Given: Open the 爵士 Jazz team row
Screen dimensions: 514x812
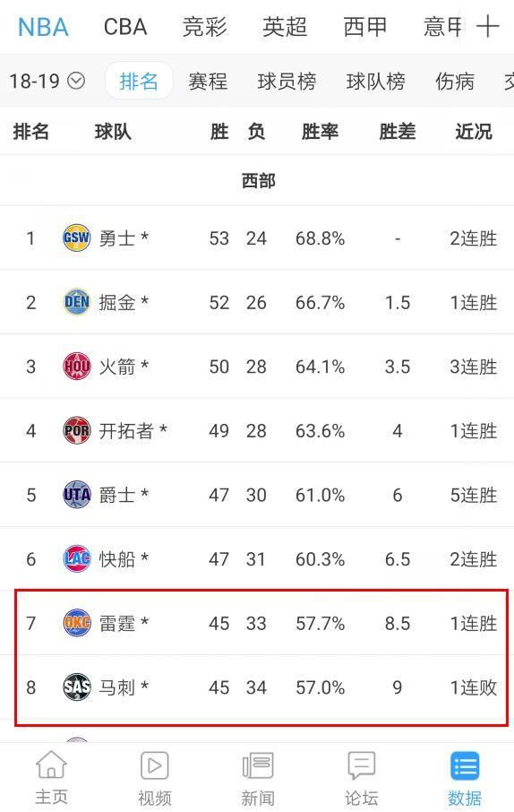Looking at the screenshot, I should tap(257, 495).
